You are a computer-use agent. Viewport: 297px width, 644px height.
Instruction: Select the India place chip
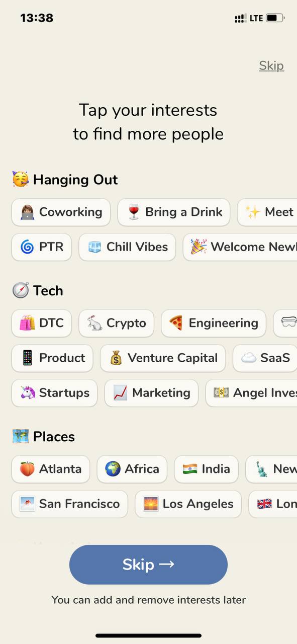pyautogui.click(x=206, y=469)
